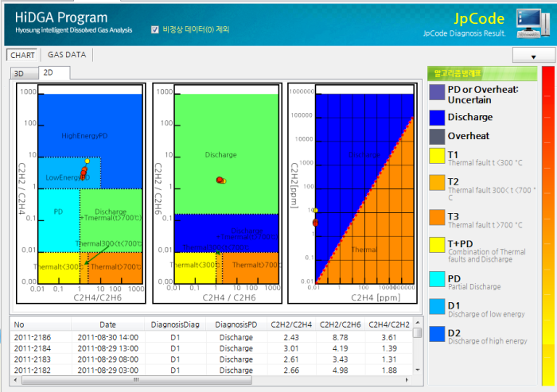Click the yellow data point in third chart
Screen dimensions: 557x392
[315, 211]
